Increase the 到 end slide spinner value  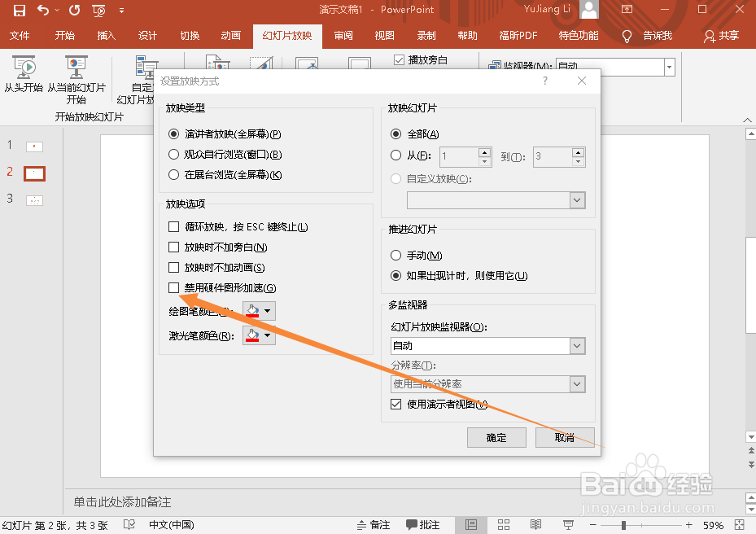coord(578,152)
